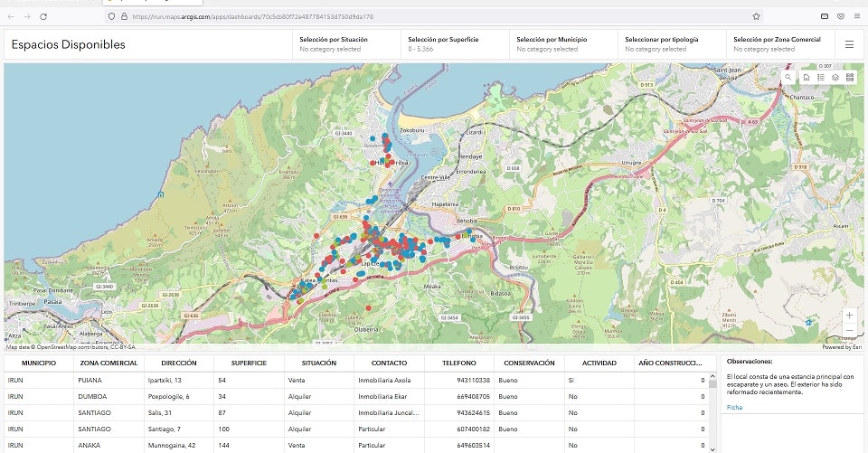Click the Behobie label on the map
868x453 pixels.
click(467, 221)
